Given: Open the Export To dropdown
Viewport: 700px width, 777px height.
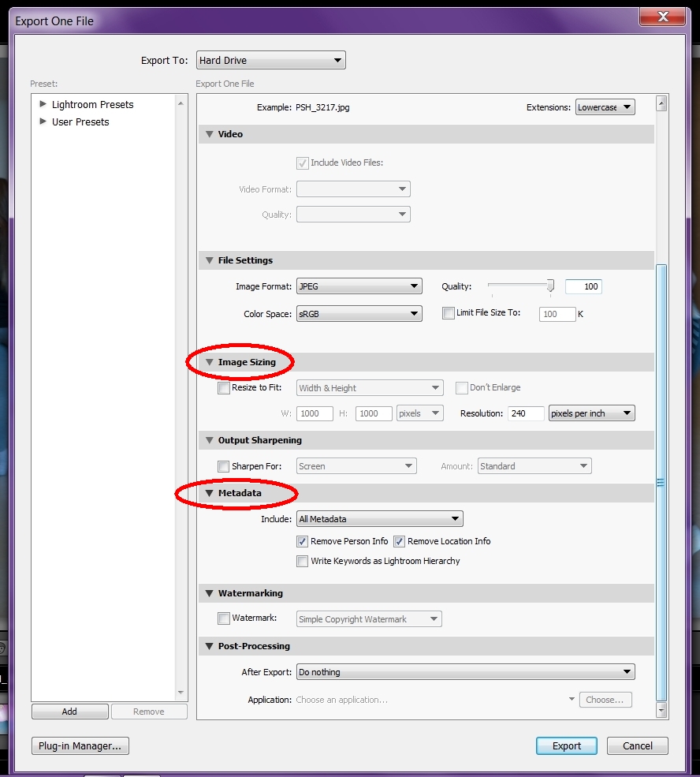Looking at the screenshot, I should [x=270, y=60].
